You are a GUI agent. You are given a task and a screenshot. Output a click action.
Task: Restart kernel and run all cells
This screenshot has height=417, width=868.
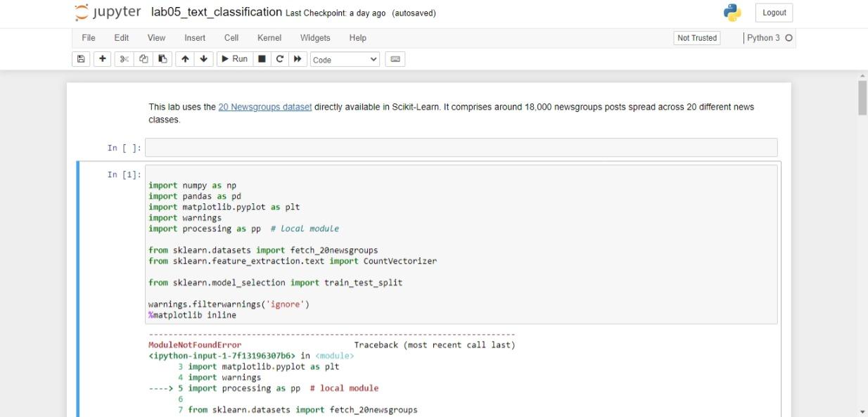coord(297,59)
